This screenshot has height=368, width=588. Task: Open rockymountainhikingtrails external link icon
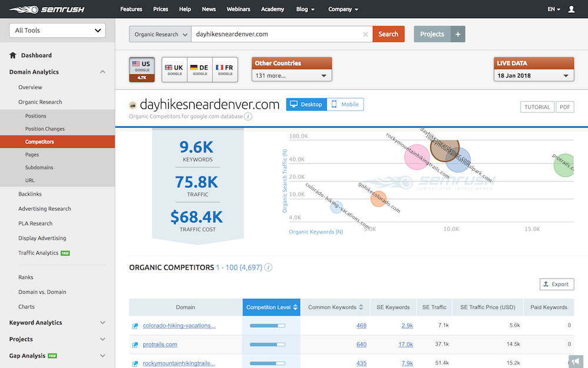point(135,363)
